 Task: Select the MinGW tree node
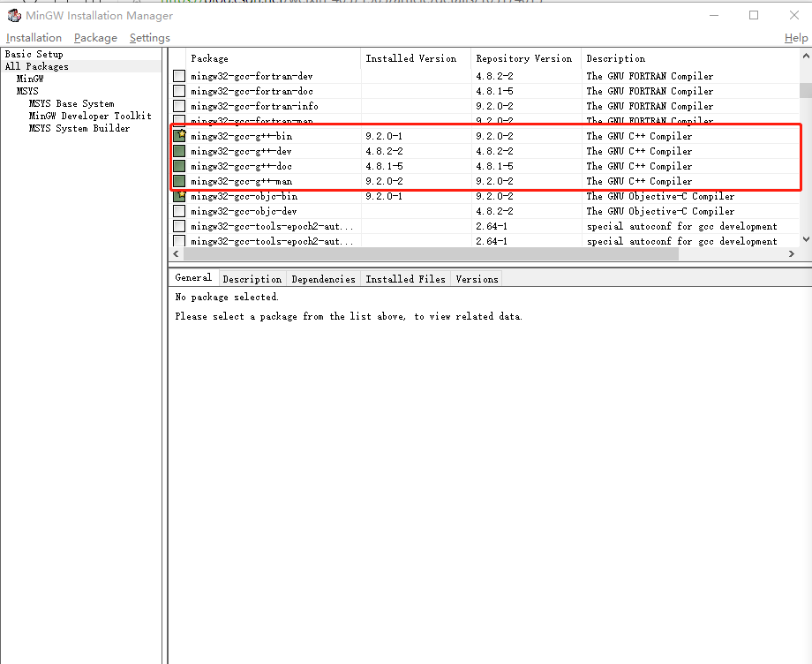30,79
